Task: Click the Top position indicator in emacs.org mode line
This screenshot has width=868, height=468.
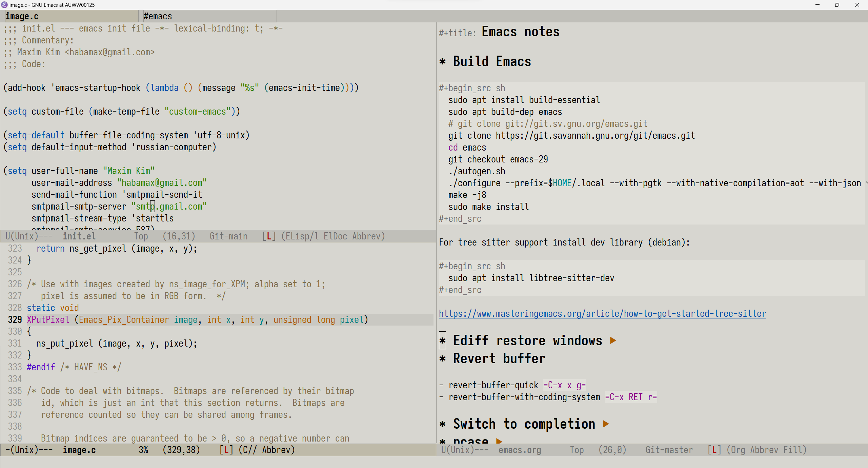Action: (577, 450)
